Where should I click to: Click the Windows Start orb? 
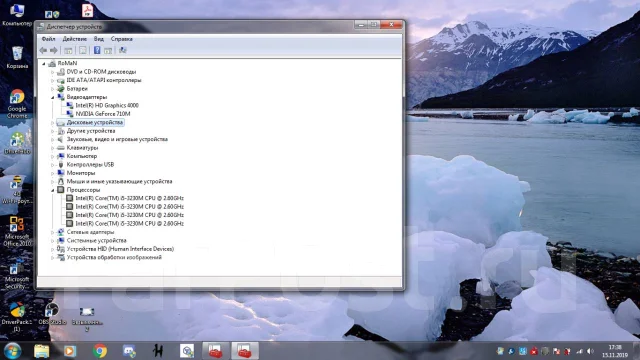(x=13, y=351)
